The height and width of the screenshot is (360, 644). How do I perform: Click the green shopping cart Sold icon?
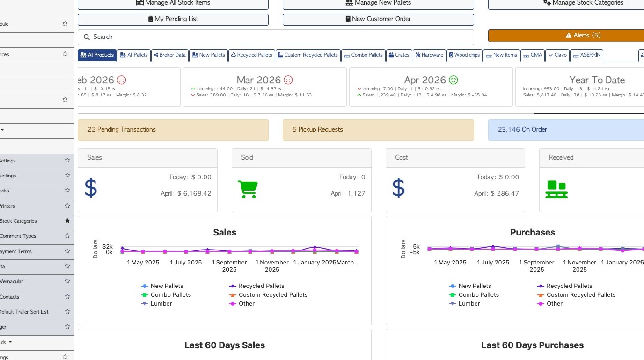click(248, 189)
